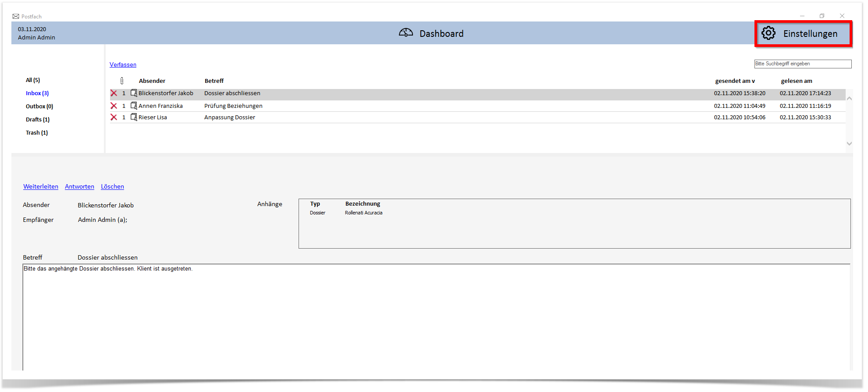Open attachment 'Rollenati Acuracia' dossier
This screenshot has height=392, width=868.
click(x=363, y=213)
